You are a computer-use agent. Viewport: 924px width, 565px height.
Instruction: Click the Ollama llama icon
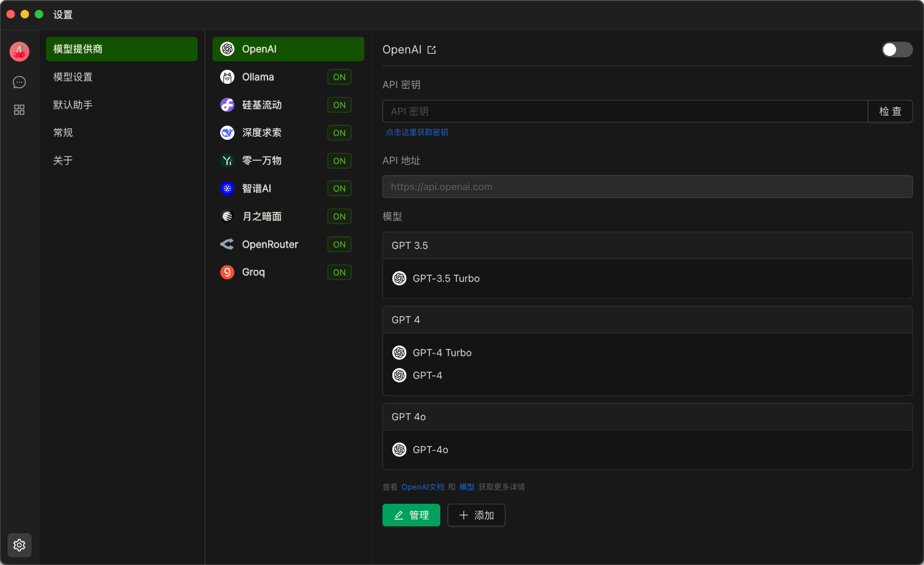[227, 77]
